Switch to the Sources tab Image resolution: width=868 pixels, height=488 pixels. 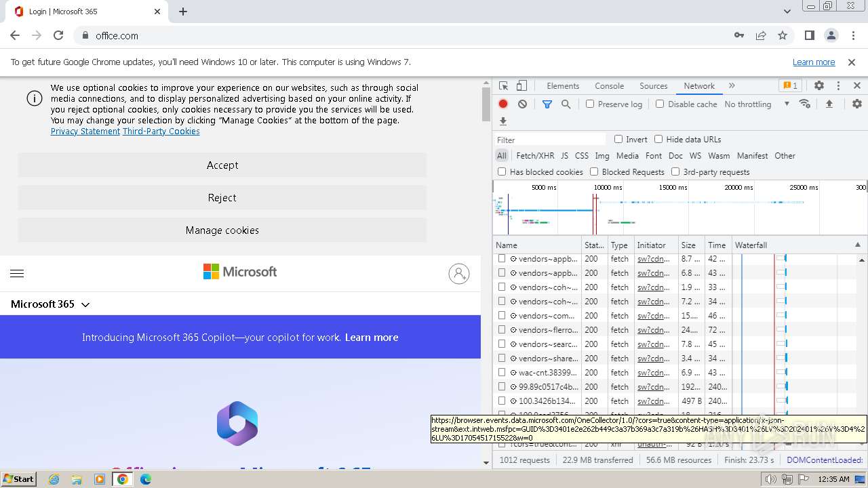pyautogui.click(x=654, y=86)
